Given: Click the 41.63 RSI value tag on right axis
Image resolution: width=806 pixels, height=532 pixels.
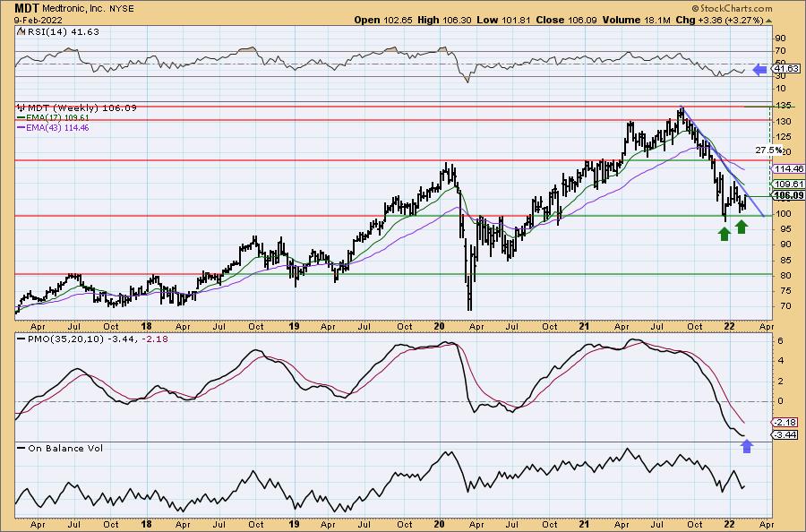Looking at the screenshot, I should (786, 69).
